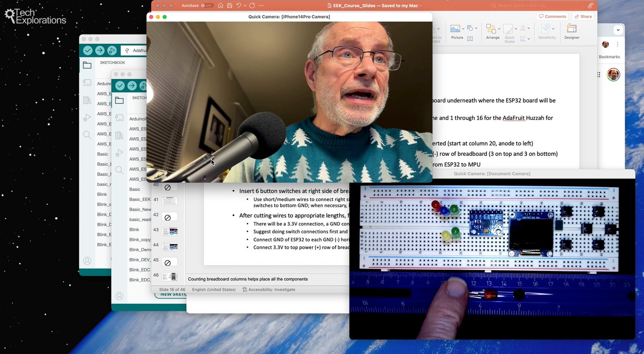This screenshot has width=644, height=354.
Task: Click the Shapes icon in the ribbon
Action: [x=470, y=28]
